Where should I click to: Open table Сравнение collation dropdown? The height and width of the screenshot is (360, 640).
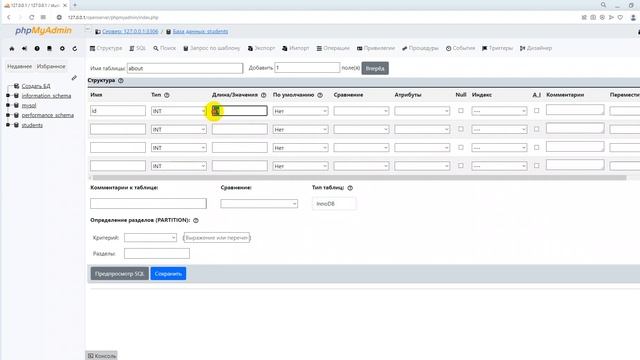259,204
